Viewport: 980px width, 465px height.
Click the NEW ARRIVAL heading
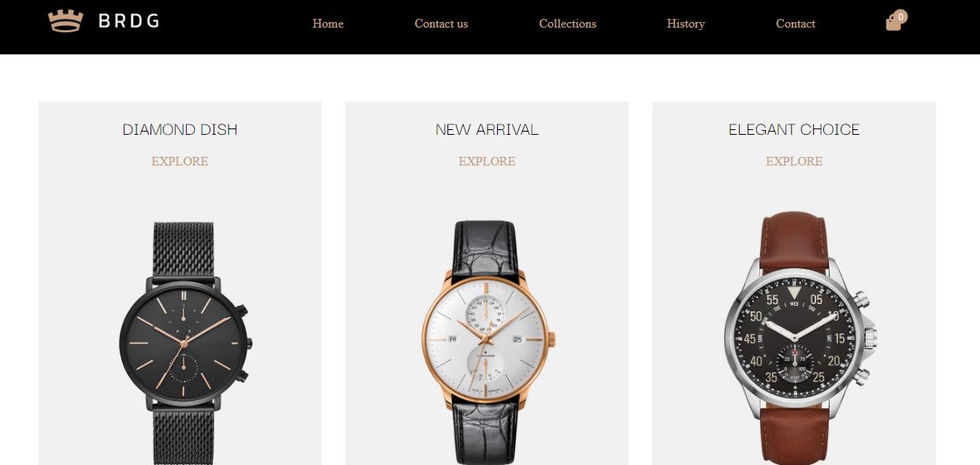tap(487, 129)
